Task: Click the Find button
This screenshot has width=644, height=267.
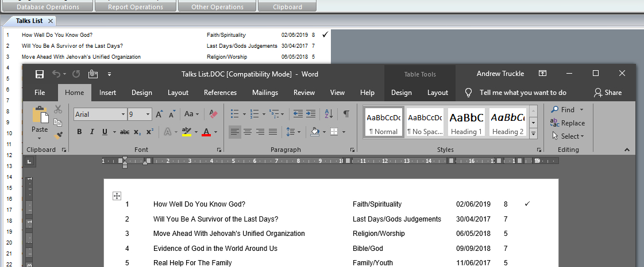Action: (x=562, y=109)
